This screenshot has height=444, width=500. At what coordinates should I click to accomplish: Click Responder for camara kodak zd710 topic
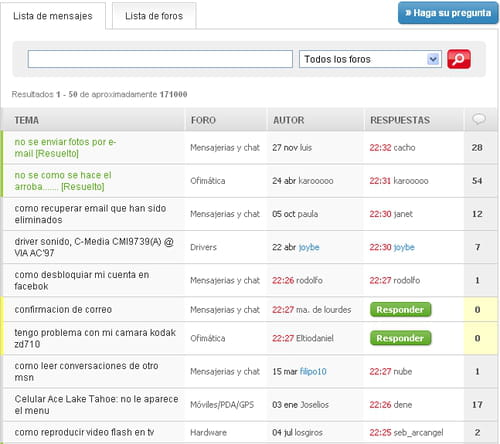[x=400, y=338]
